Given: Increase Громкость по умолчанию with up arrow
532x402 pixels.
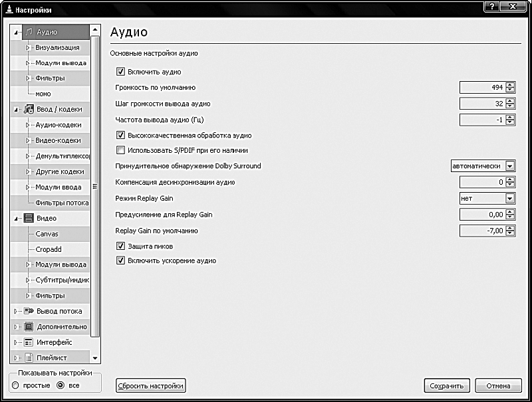Looking at the screenshot, I should tap(510, 85).
